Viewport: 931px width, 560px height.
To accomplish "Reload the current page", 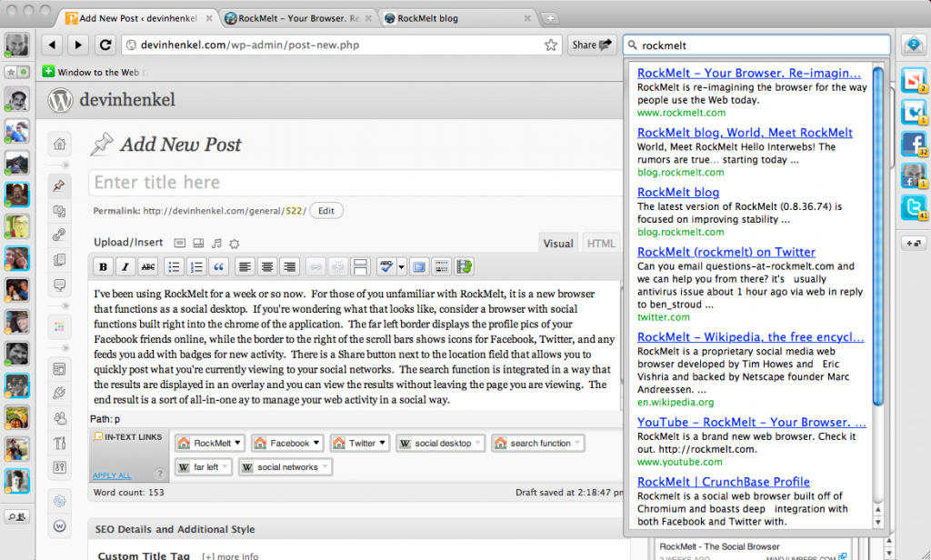I will 105,45.
